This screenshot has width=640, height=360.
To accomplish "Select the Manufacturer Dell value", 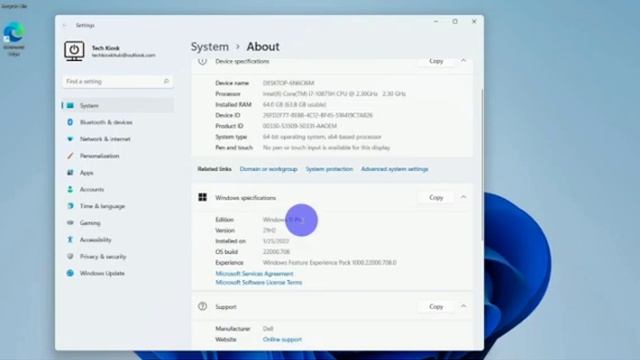I will click(x=268, y=329).
